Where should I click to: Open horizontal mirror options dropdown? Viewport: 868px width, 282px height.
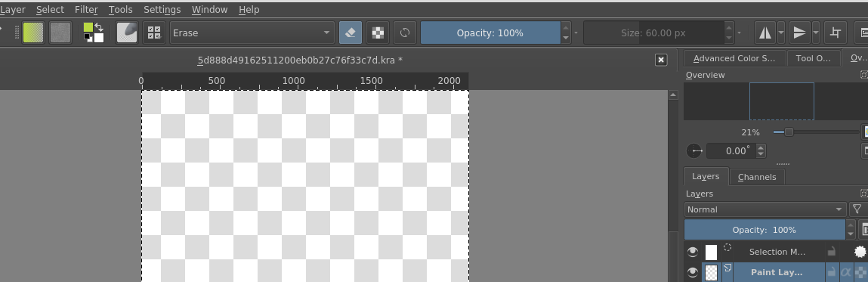tap(781, 33)
